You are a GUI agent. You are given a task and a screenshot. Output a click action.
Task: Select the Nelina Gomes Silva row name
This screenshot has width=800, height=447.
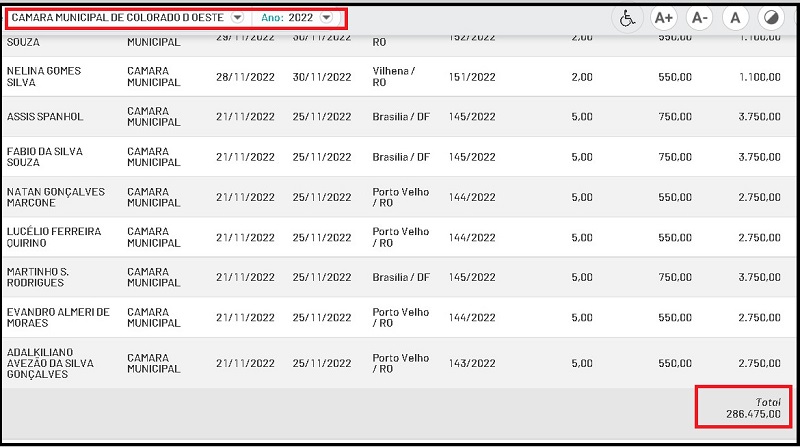point(44,77)
